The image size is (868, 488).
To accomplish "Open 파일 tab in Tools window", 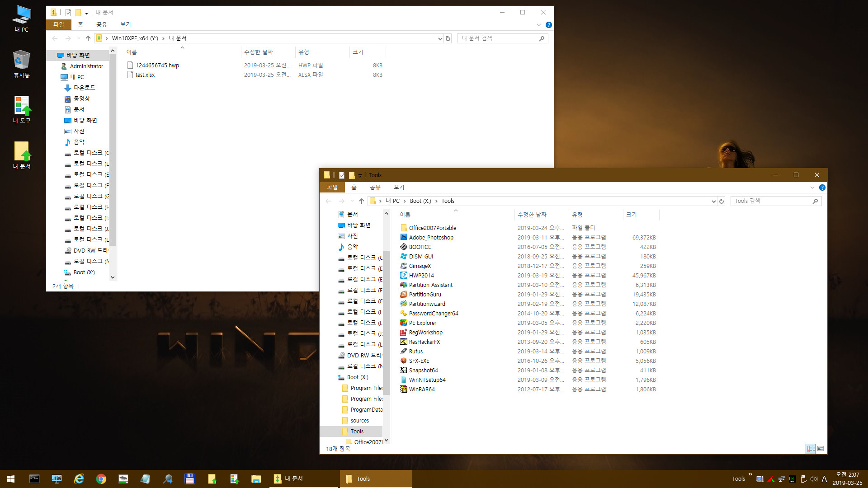I will (x=332, y=187).
